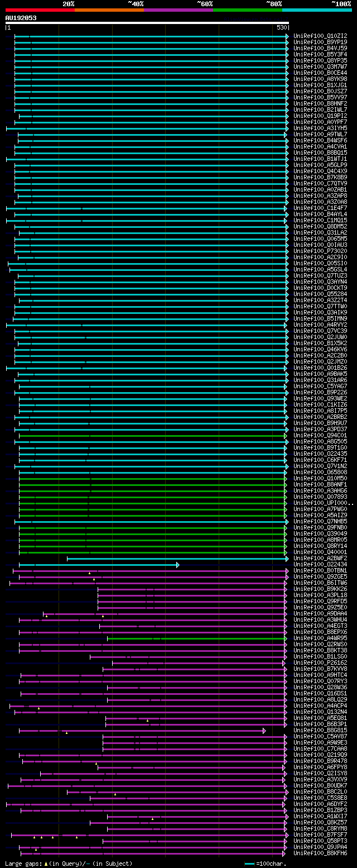Select hit label UniRef100_Q7NHB5
This screenshot has width=357, height=868.
320,521
